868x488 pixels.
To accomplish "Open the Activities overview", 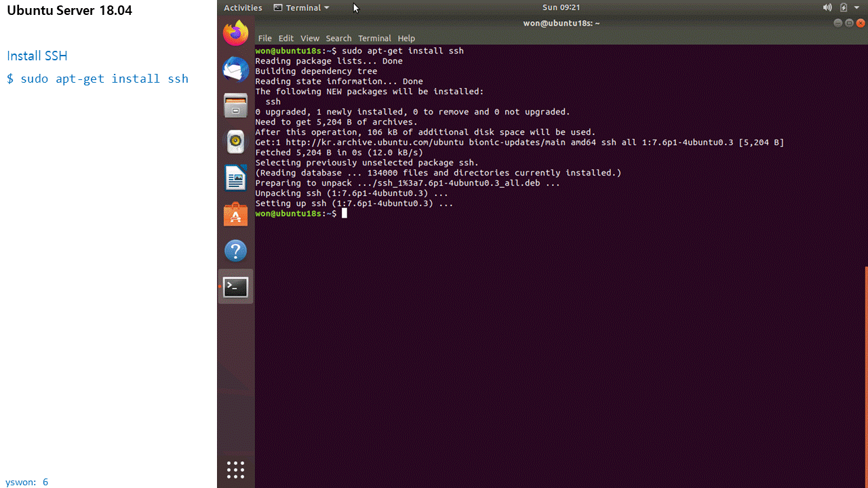I will click(x=243, y=7).
